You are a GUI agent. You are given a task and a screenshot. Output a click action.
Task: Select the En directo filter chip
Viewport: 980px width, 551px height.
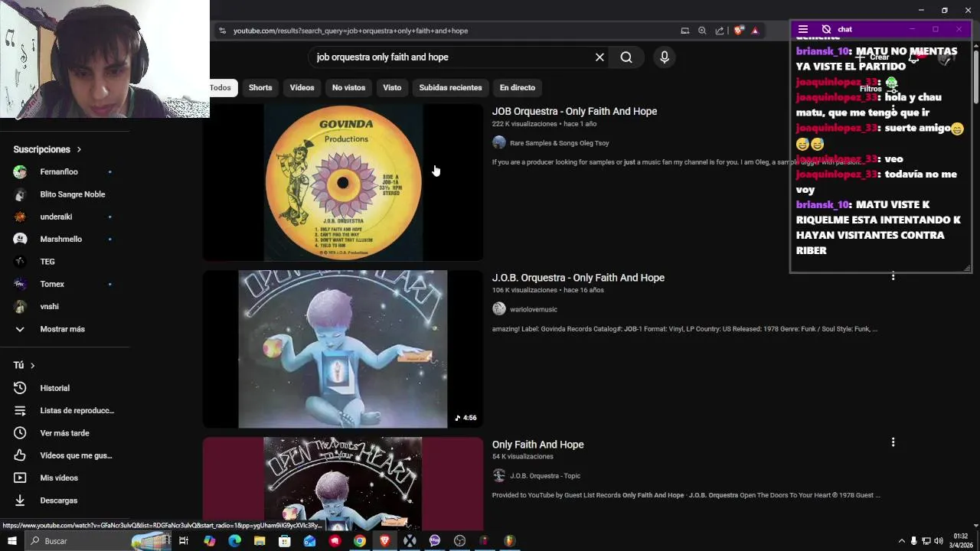click(518, 87)
